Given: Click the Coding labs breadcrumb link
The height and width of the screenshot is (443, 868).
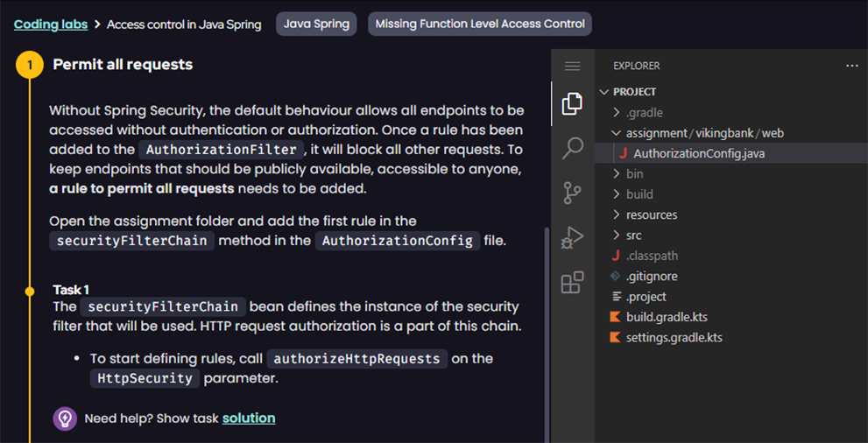Looking at the screenshot, I should [x=51, y=25].
